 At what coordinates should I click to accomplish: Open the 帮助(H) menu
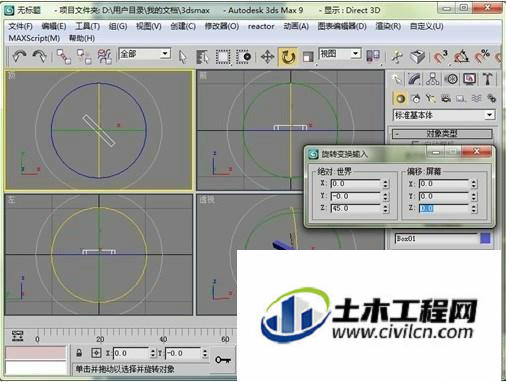pos(82,38)
